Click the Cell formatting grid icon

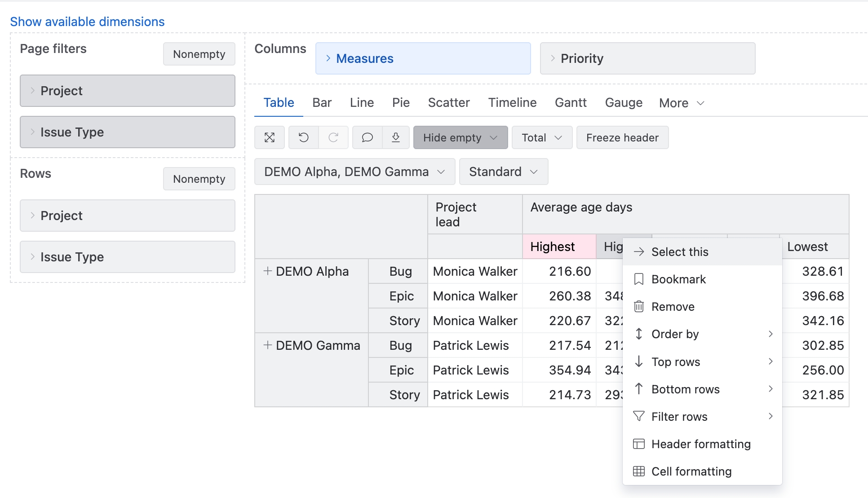point(639,472)
